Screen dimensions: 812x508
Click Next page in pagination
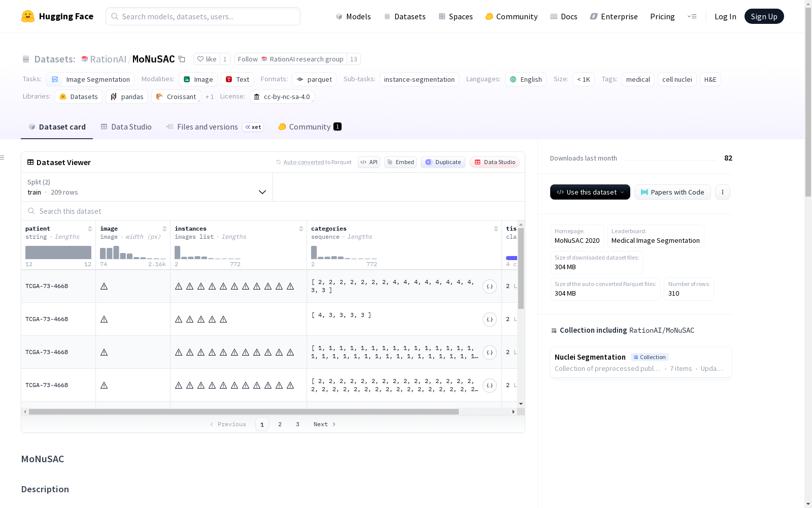click(325, 424)
